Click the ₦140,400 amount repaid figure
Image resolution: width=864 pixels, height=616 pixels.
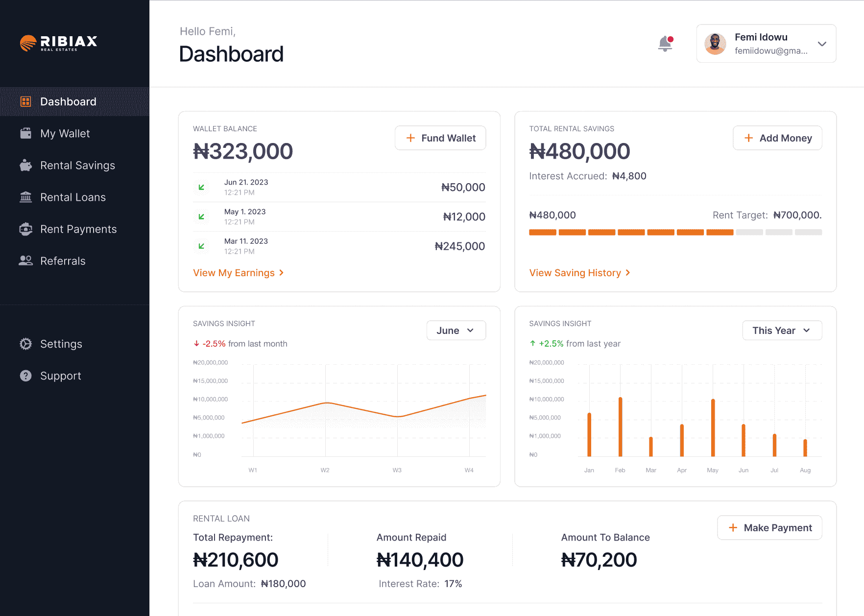tap(420, 560)
